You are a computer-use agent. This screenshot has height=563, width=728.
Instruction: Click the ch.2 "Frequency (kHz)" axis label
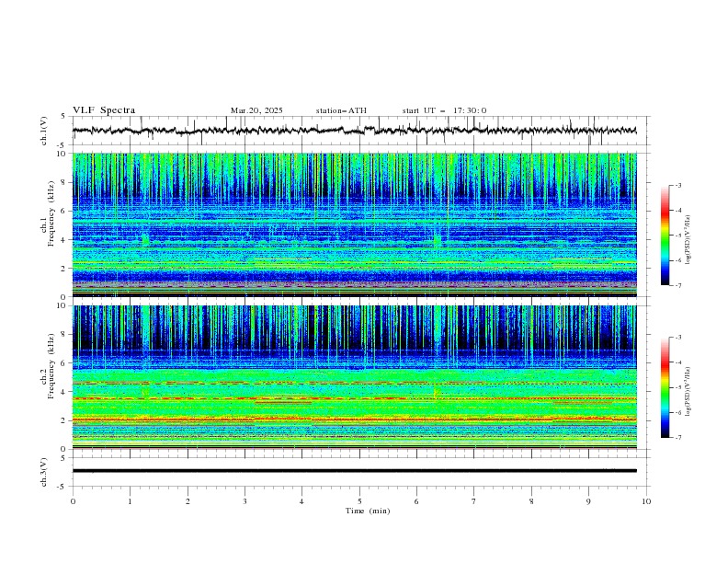pyautogui.click(x=51, y=366)
